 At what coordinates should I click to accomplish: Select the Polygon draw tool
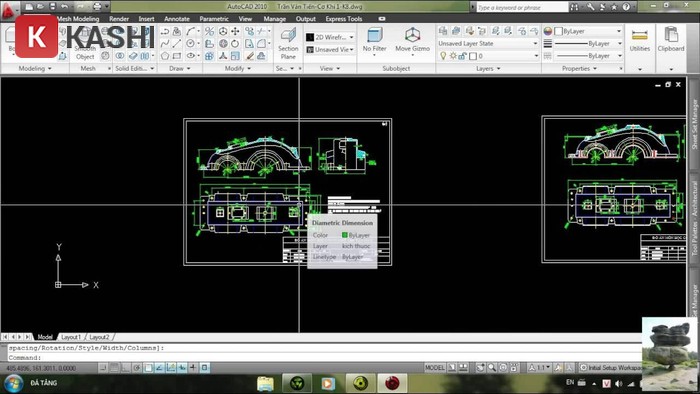[x=165, y=56]
